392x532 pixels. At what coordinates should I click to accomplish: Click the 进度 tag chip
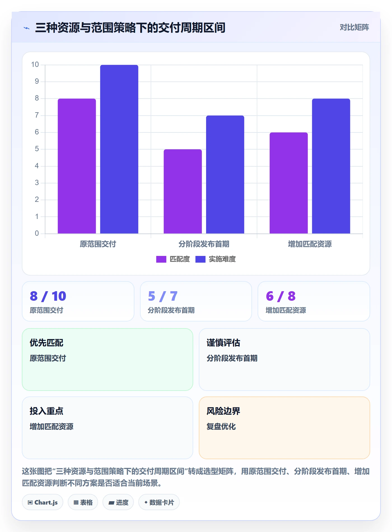[118, 502]
